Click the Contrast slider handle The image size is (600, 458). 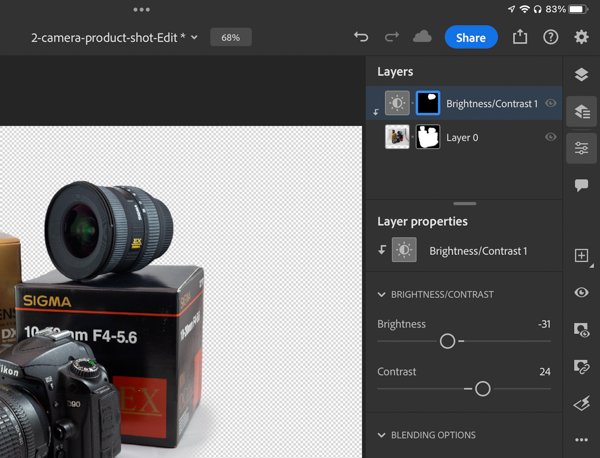[x=483, y=389]
